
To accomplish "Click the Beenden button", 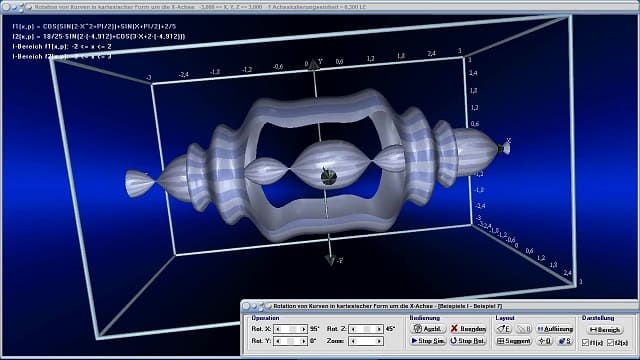I will pos(468,329).
